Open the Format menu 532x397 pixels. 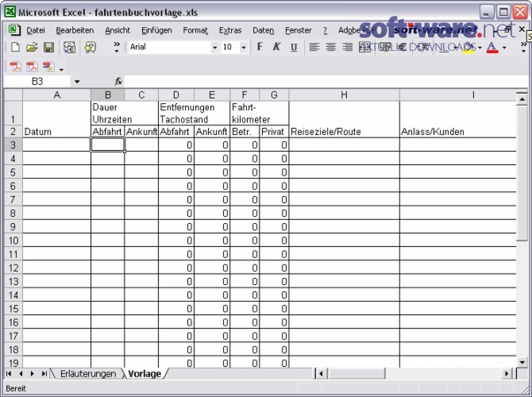coord(195,30)
